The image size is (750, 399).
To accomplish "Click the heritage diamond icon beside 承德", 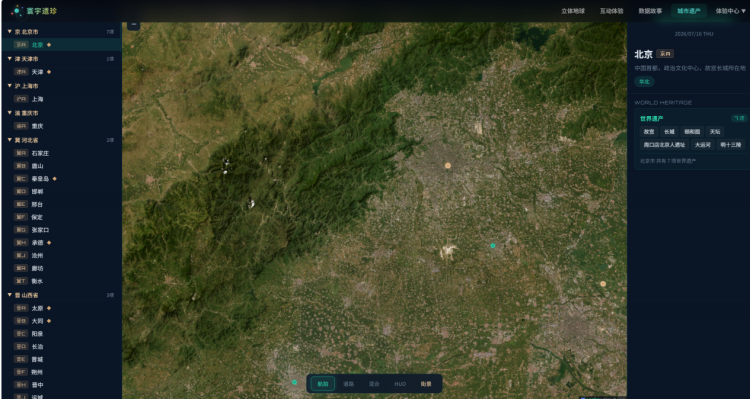I will 49,243.
